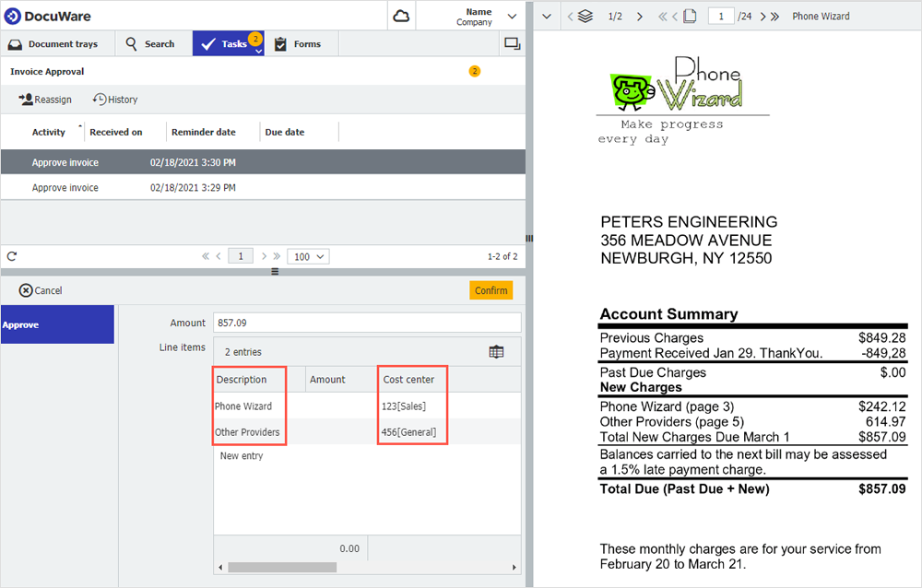
Task: Click the Amount input field
Action: point(366,323)
